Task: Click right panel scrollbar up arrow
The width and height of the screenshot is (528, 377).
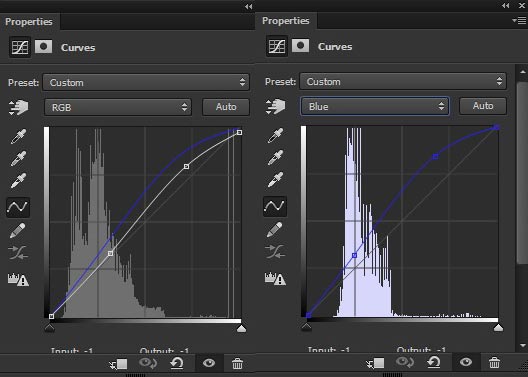Action: point(522,72)
